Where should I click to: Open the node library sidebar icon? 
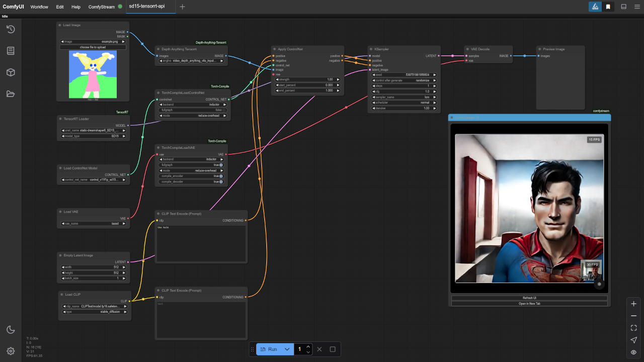[x=11, y=51]
